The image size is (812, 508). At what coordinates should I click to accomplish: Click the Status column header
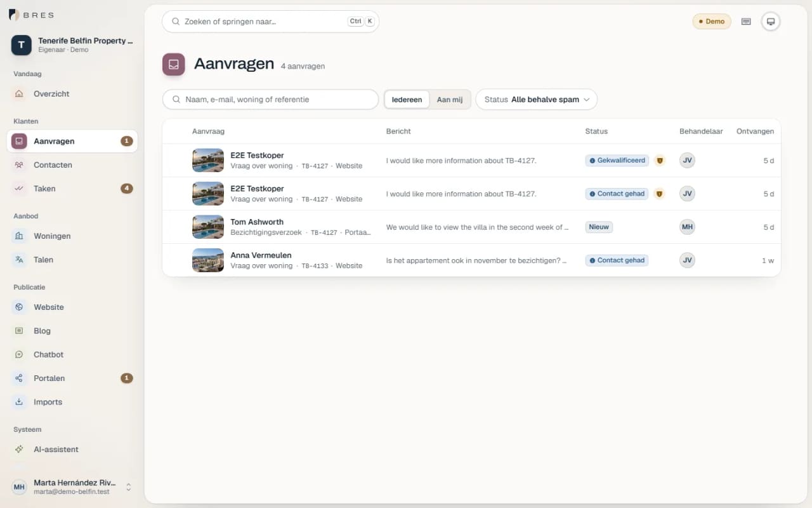(x=596, y=131)
